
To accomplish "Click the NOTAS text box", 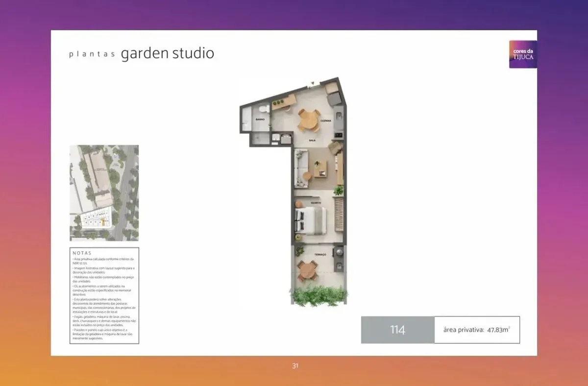I will pyautogui.click(x=104, y=296).
